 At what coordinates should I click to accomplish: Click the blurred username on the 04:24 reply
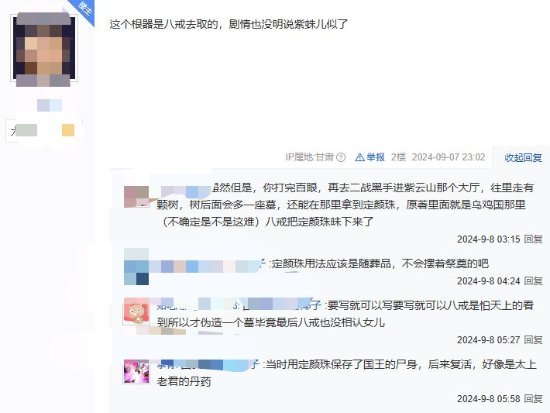[x=207, y=267]
